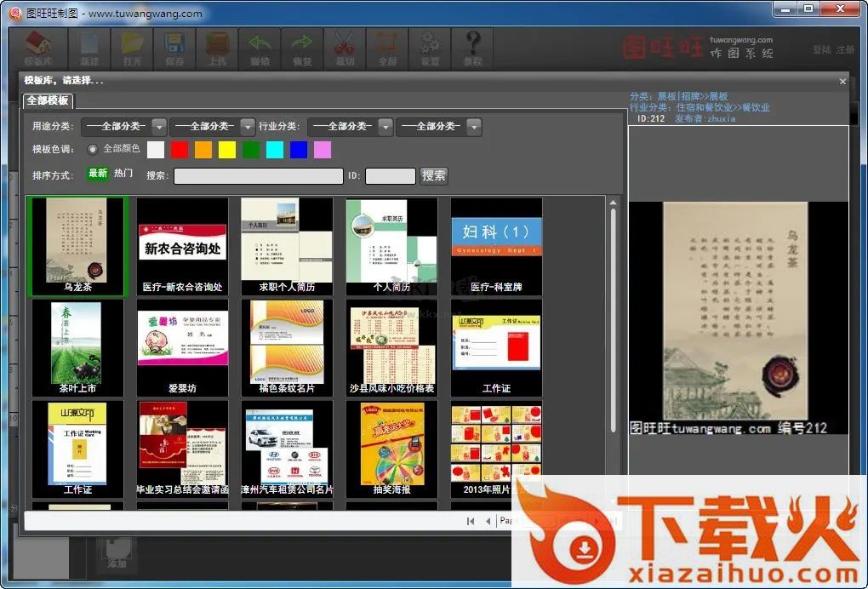Go to previous page in pagination bar
Viewport: 868px width, 589px height.
[488, 521]
